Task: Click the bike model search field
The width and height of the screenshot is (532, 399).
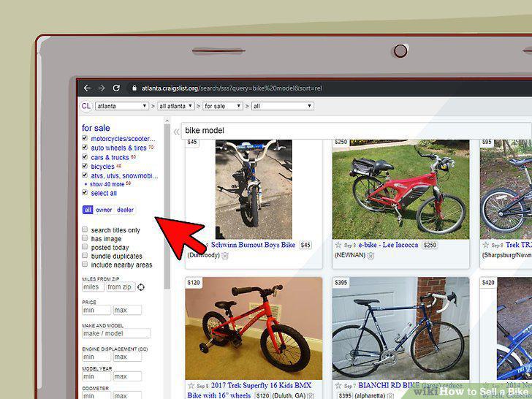Action: [x=357, y=131]
